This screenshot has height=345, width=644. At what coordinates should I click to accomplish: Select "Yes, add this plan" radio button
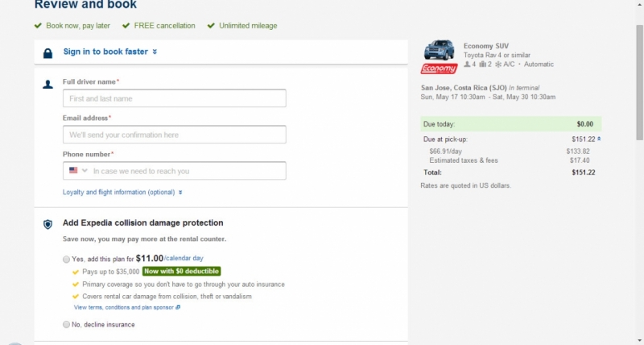[x=67, y=259]
